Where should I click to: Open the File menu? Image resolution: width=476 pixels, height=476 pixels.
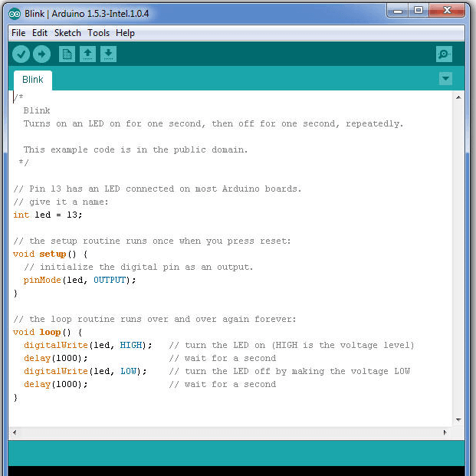pos(18,33)
